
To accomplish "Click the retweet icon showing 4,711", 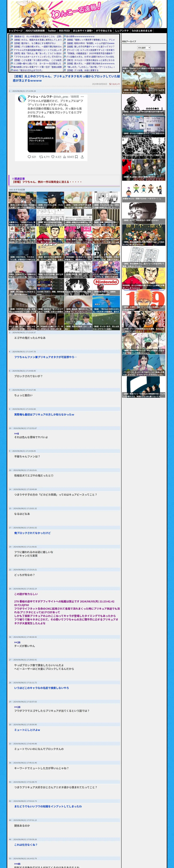I will [x=41, y=157].
